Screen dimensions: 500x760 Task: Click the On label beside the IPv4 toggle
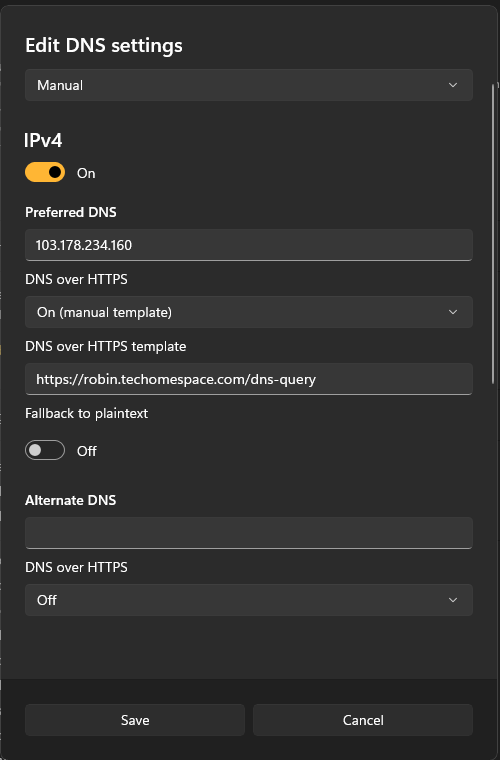tap(86, 173)
